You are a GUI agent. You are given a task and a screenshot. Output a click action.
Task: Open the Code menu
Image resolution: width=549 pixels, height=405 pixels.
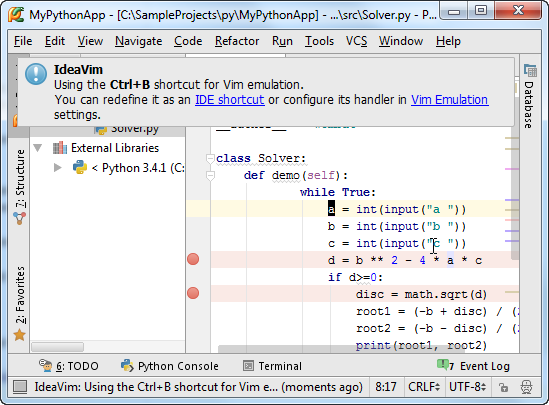[188, 41]
